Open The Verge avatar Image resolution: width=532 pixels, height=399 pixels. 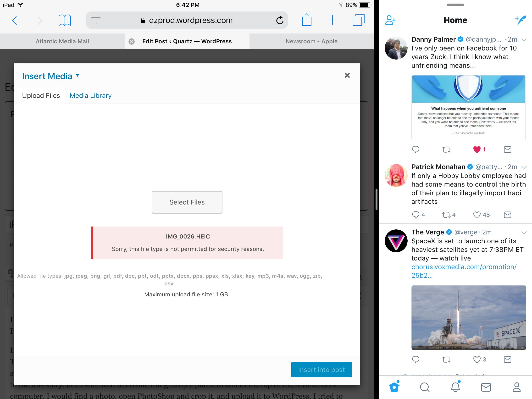(x=396, y=241)
